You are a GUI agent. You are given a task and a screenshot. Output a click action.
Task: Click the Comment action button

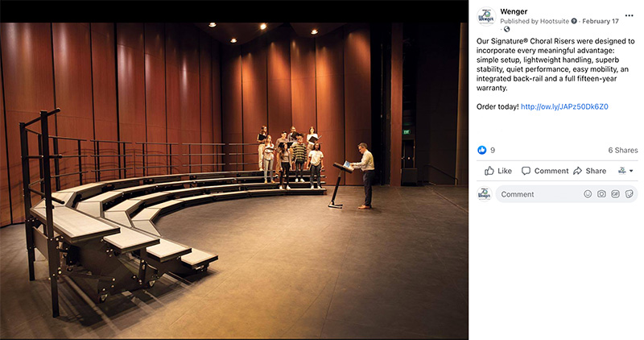click(x=545, y=171)
